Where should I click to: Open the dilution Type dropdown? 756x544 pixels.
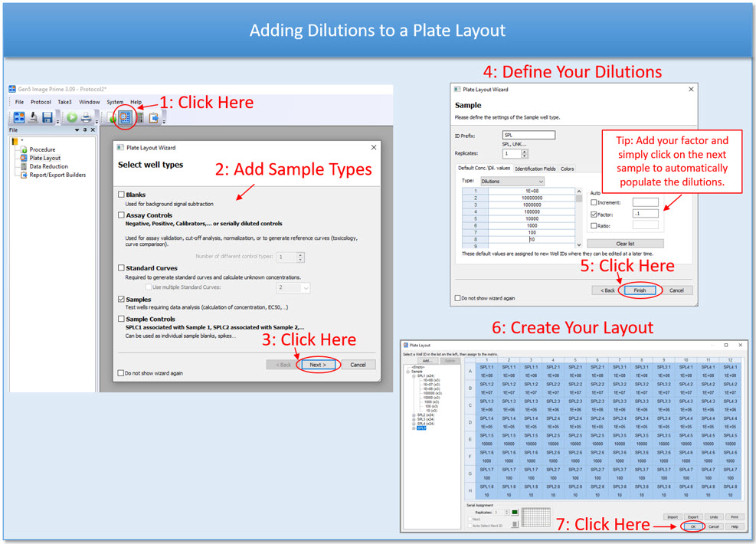point(539,182)
